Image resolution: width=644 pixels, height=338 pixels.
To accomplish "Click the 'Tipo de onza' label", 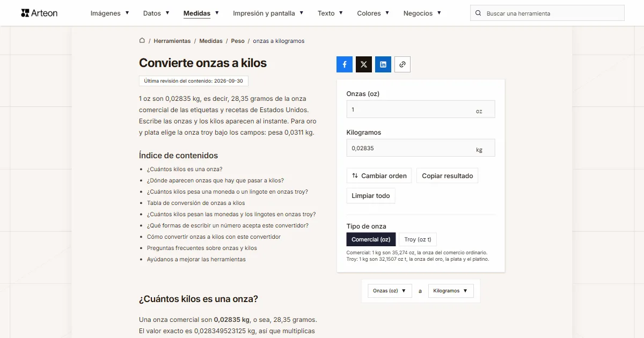I will pyautogui.click(x=367, y=226).
